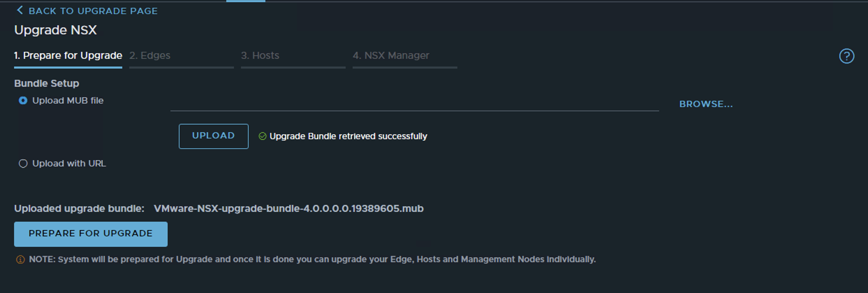Click BROWSE to choose a file
This screenshot has height=293, width=868.
[x=706, y=104]
